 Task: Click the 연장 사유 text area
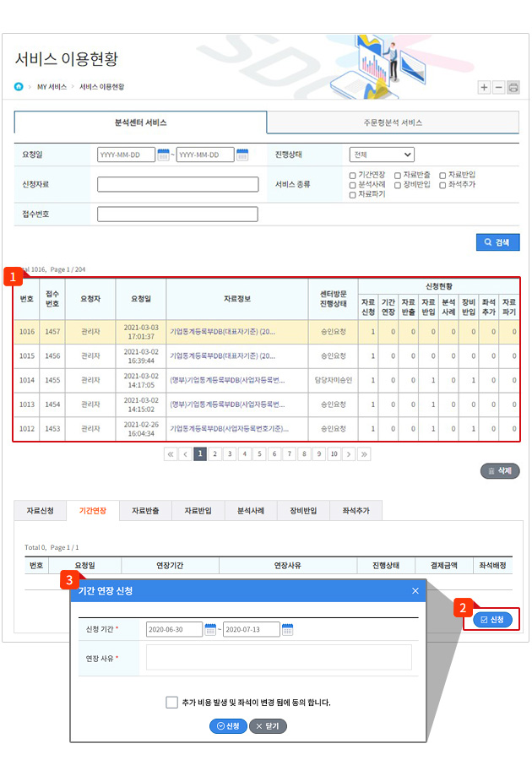pyautogui.click(x=279, y=657)
